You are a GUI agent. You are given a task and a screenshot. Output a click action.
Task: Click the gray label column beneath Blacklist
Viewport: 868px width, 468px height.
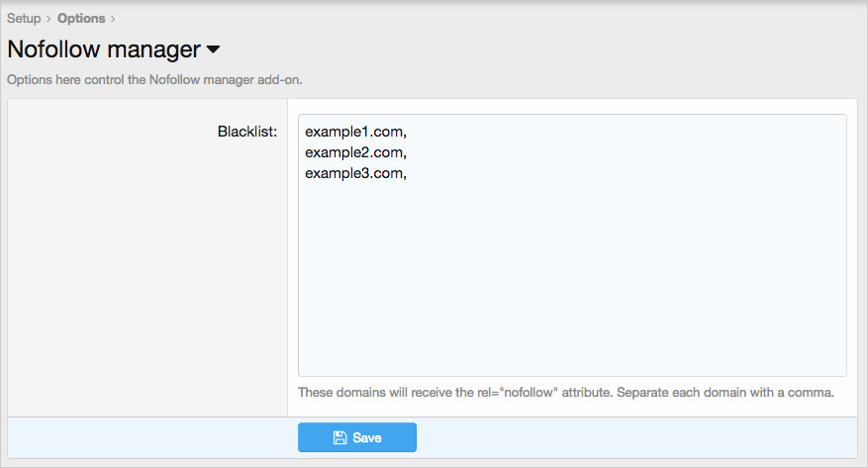[x=147, y=277]
